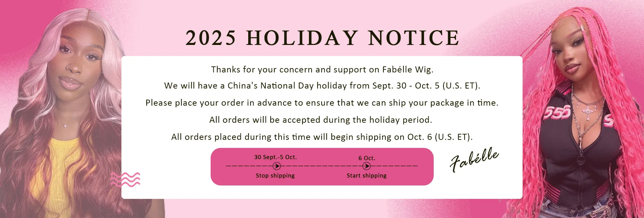Viewport: 644px width, 218px height.
Task: Click the "30 Sept.-5 Oct." date label
Action: pos(275,157)
